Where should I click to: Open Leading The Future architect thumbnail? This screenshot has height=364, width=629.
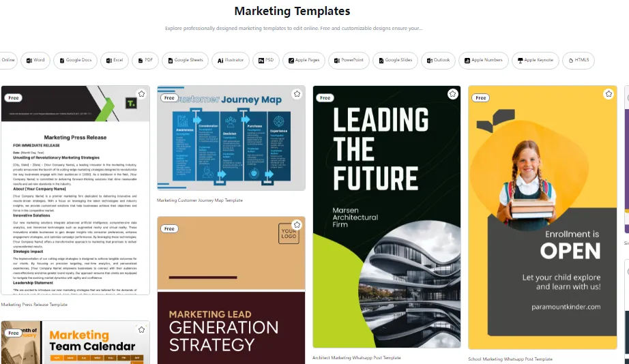pos(387,217)
